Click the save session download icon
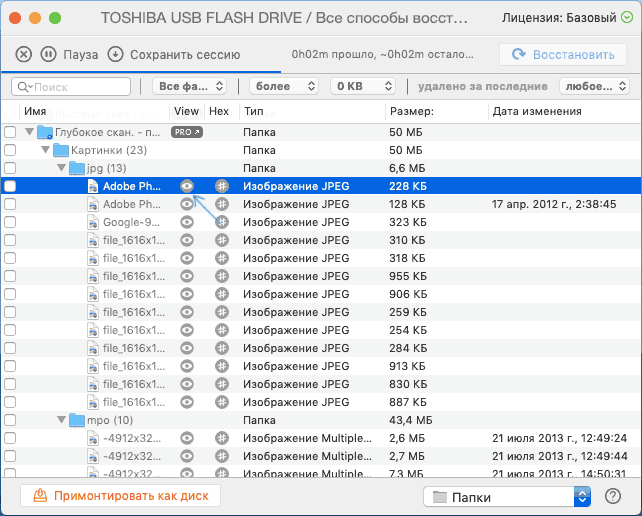Image resolution: width=642 pixels, height=516 pixels. pyautogui.click(x=115, y=55)
